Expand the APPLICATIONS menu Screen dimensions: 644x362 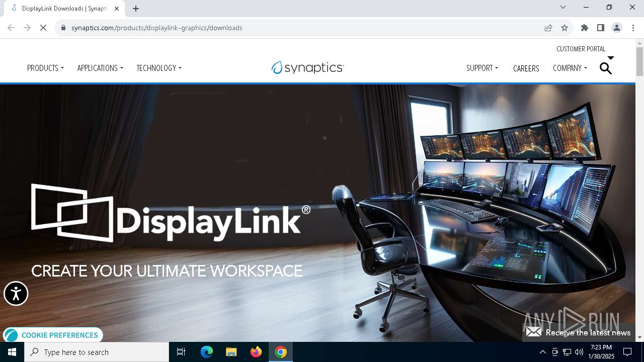(100, 68)
